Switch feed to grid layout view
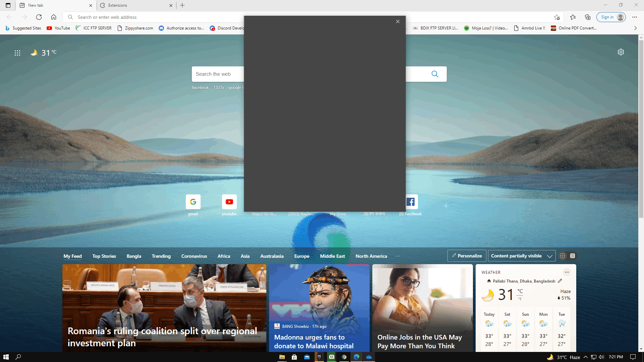This screenshot has height=362, width=644. point(562,256)
